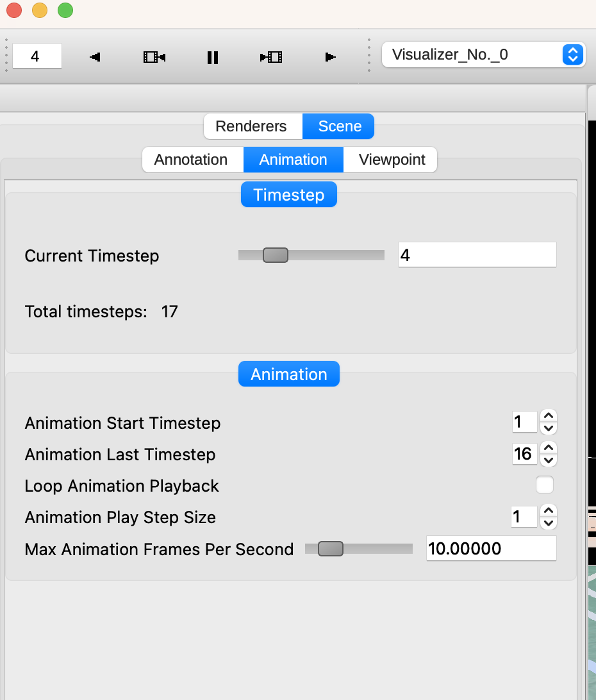Switch to the Viewpoint tab

pyautogui.click(x=392, y=160)
